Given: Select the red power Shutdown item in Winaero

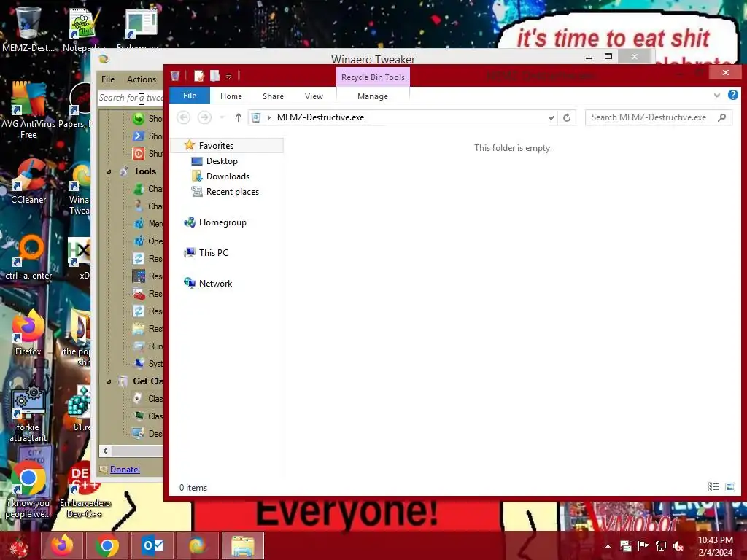Looking at the screenshot, I should tap(147, 153).
